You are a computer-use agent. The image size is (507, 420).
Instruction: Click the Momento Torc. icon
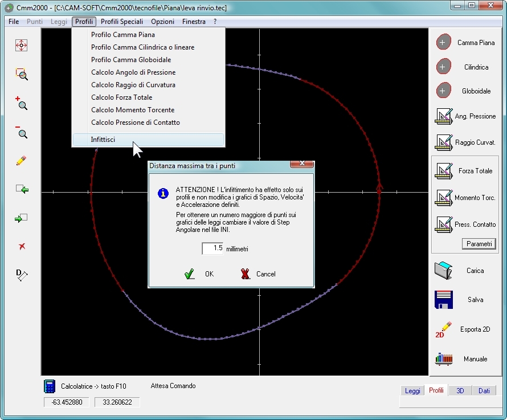[x=444, y=198]
